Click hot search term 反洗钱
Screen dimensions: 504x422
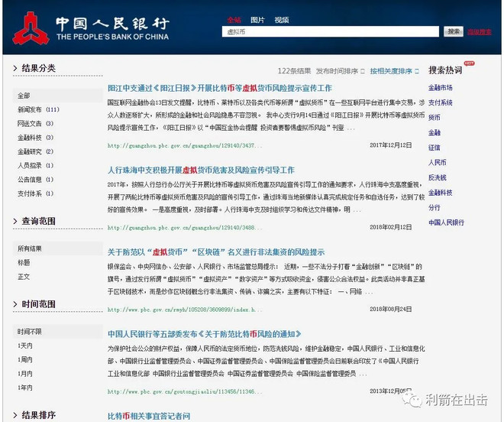click(x=437, y=177)
